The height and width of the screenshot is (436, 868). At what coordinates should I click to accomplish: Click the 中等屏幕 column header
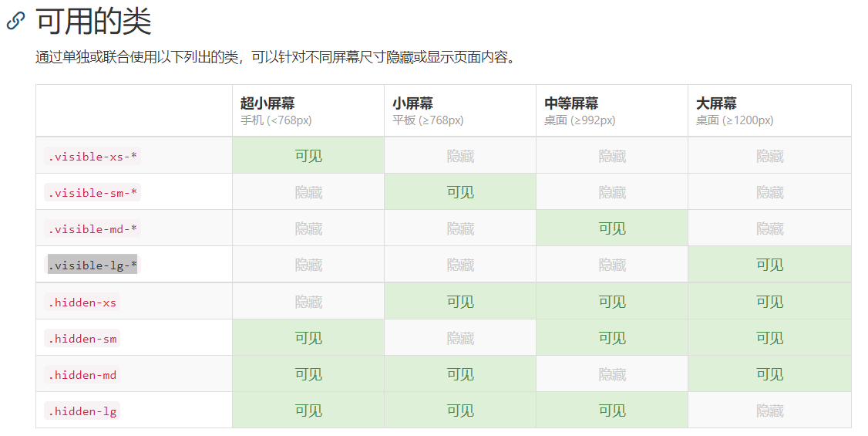click(612, 111)
